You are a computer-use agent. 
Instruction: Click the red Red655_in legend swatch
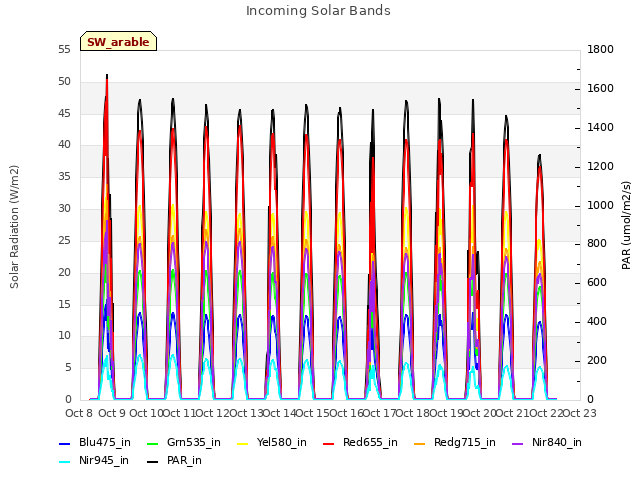coord(329,444)
